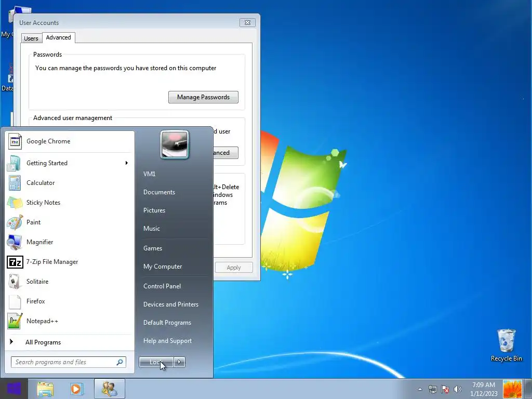Open the VM1 user folder
Screen dimensions: 532x399
149,174
